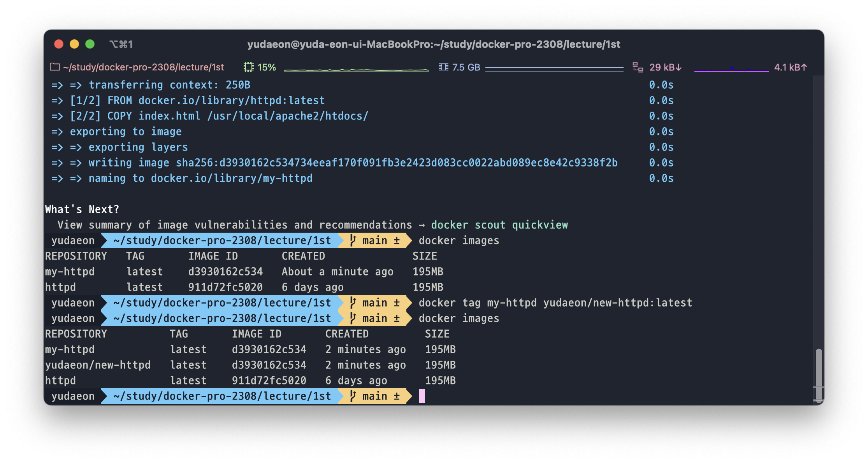Click the network activity icon
This screenshot has width=868, height=463.
(638, 67)
